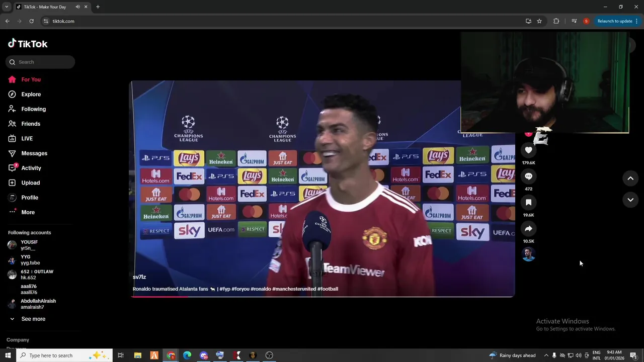The width and height of the screenshot is (644, 362).
Task: View site information icon
Action: pos(46,21)
